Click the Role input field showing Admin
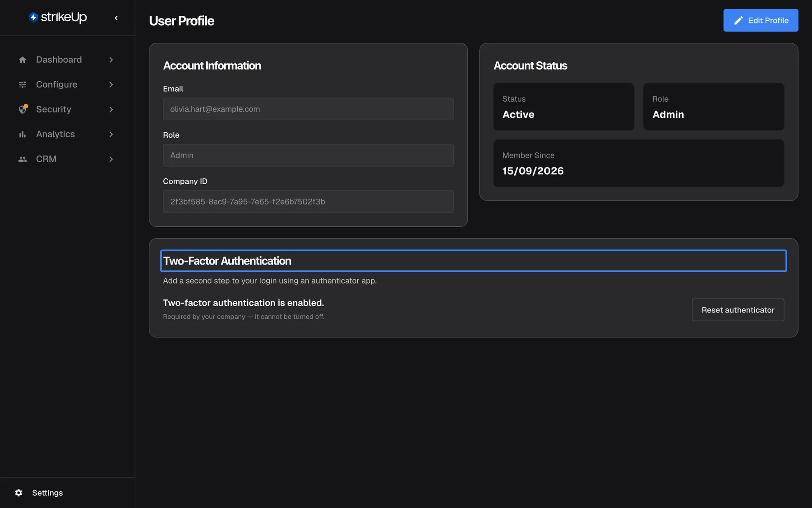Screen dimensions: 812x508 coord(308,155)
